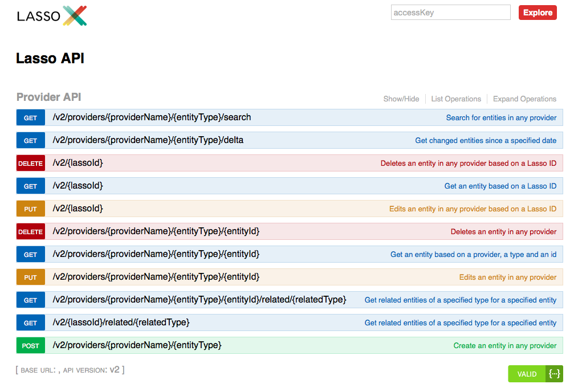Click the GET badge on the 'provider, a type and an id' row
The image size is (578, 392).
point(31,255)
